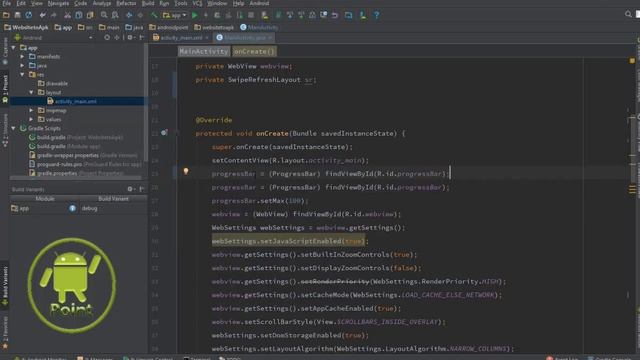
Task: Click the Module column header
Action: [x=45, y=199]
